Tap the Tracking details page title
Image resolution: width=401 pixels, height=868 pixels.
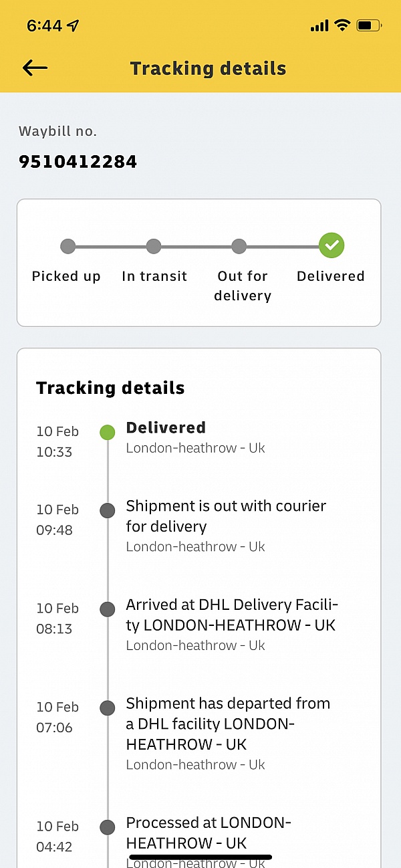(208, 68)
